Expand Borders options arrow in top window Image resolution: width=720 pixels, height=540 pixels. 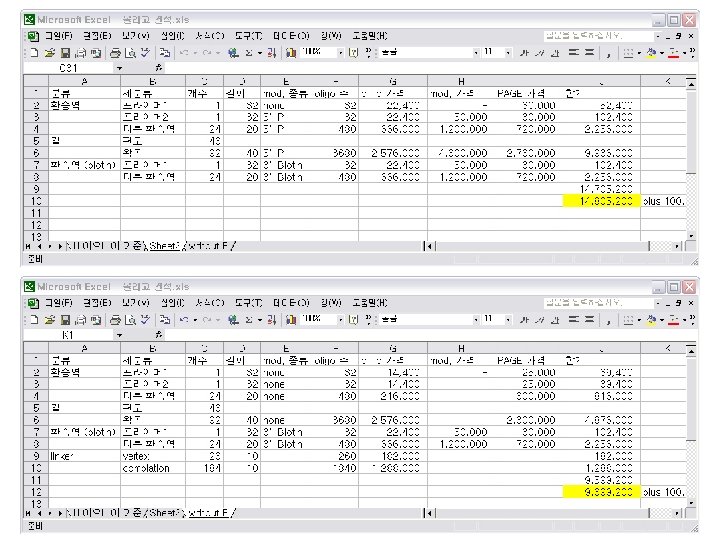point(639,53)
